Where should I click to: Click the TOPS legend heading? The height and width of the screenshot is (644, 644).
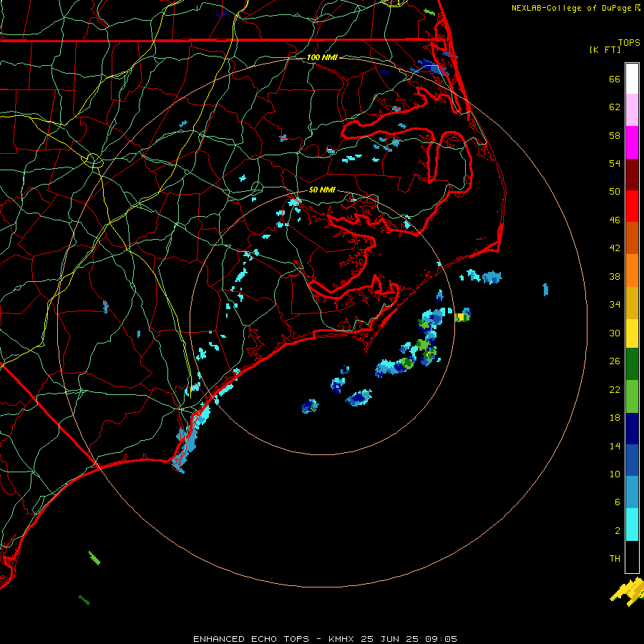(629, 42)
